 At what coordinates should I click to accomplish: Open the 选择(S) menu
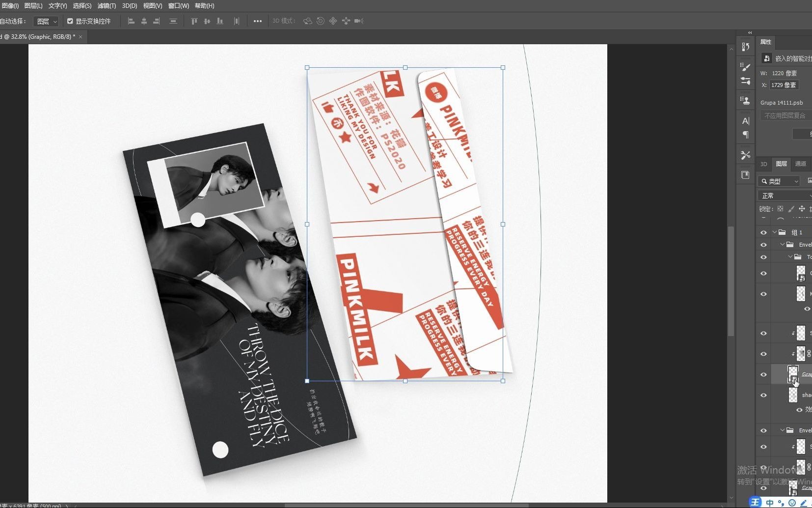[82, 6]
